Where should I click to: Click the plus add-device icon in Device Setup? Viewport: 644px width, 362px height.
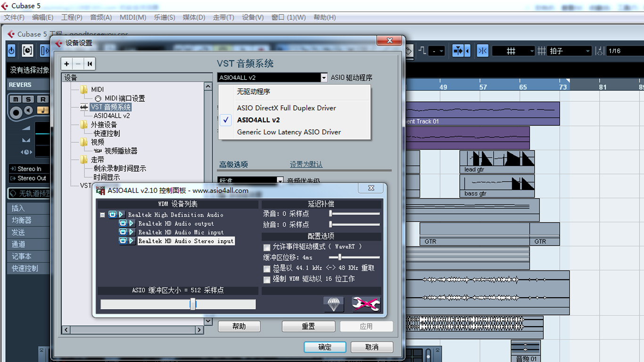[67, 64]
